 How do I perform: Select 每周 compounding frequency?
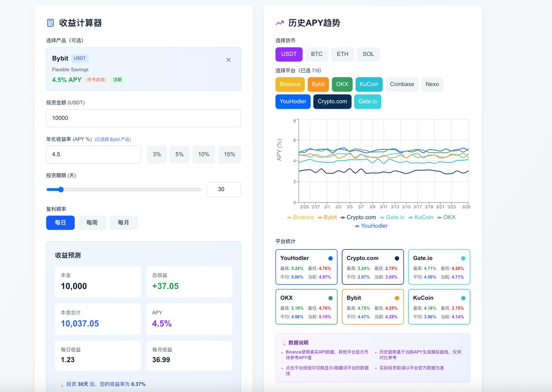(x=92, y=223)
